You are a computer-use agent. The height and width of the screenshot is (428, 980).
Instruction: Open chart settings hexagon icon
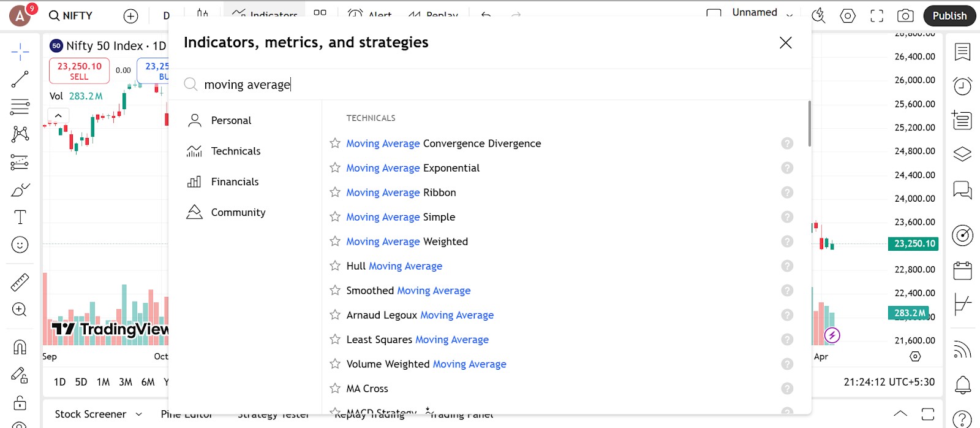[848, 16]
